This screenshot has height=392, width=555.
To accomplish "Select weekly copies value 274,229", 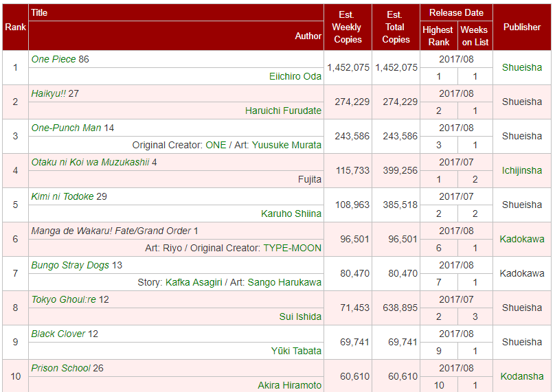I will pos(352,102).
